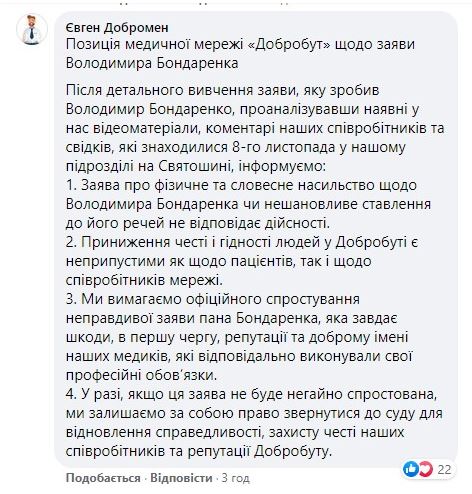Open Євген Добромен's profile avatar
The width and height of the screenshot is (472, 494).
point(32,29)
